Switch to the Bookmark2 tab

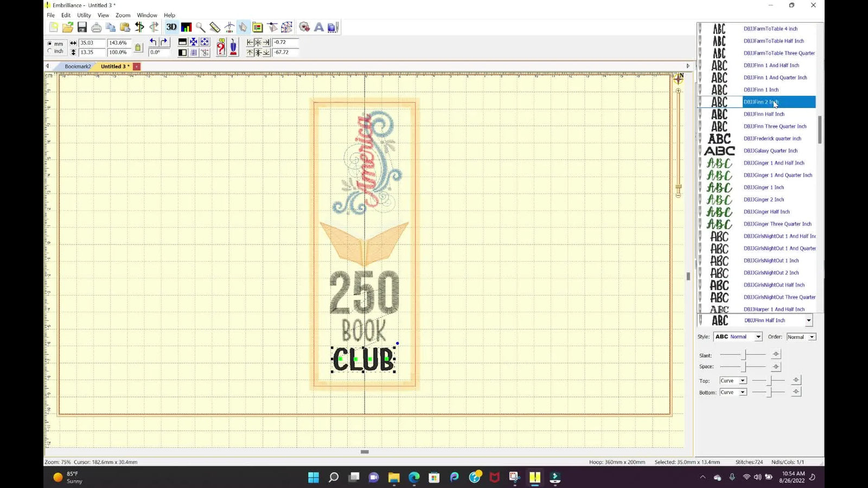click(78, 66)
